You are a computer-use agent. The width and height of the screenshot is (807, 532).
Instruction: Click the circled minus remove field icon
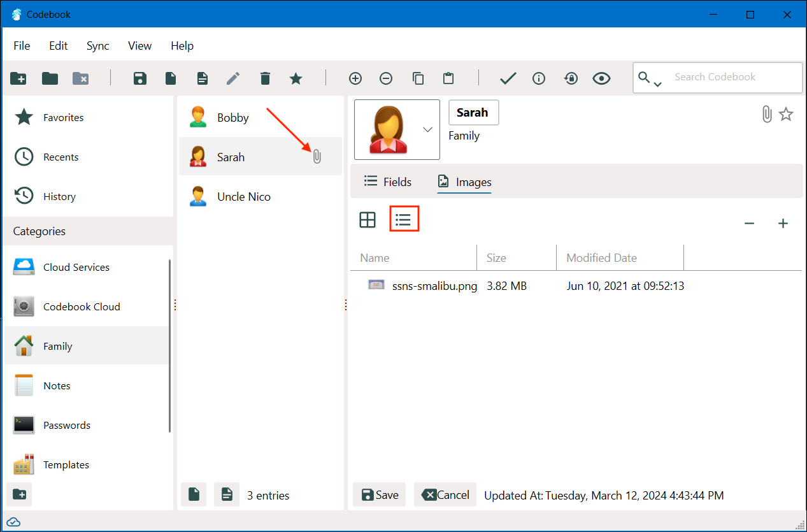click(x=386, y=78)
